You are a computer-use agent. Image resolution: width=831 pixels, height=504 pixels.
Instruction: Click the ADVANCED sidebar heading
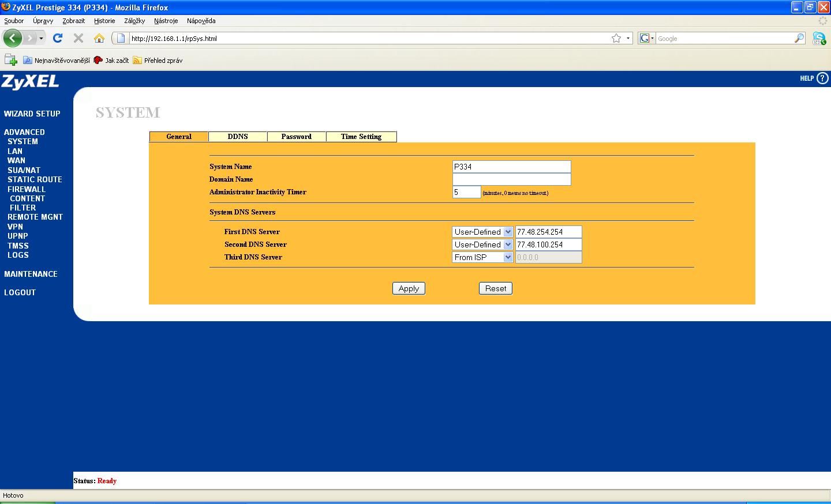24,132
